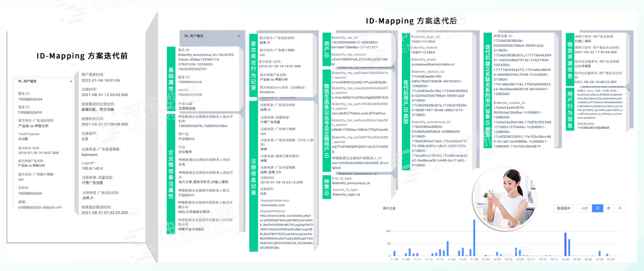Select the green 首次来访行为记录 label
The width and height of the screenshot is (644, 271).
[253, 66]
